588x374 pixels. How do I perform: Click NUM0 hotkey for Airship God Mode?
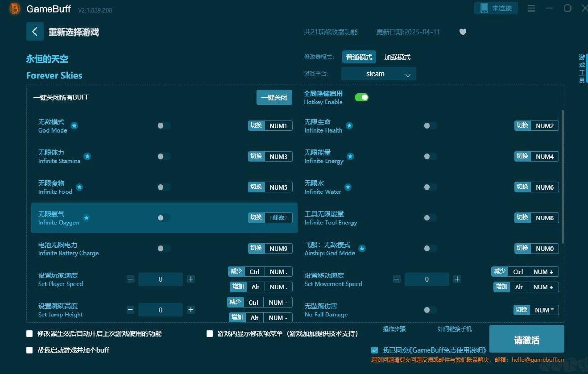click(x=545, y=249)
